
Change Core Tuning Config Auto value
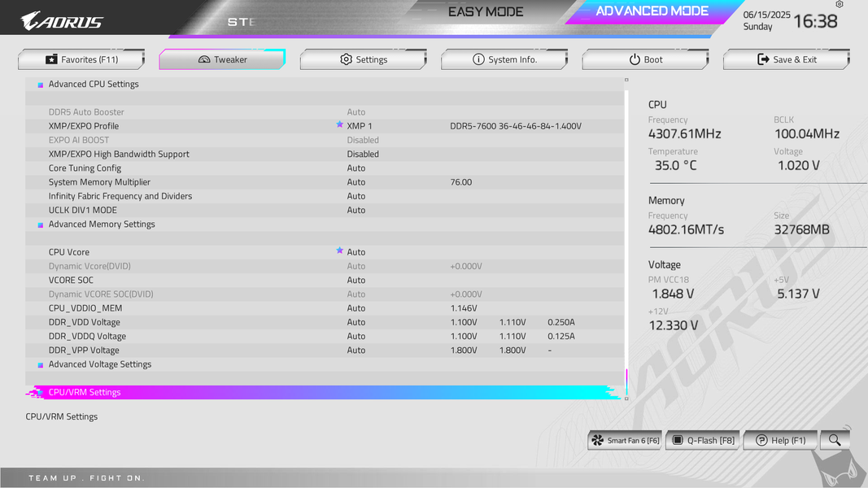pyautogui.click(x=356, y=168)
